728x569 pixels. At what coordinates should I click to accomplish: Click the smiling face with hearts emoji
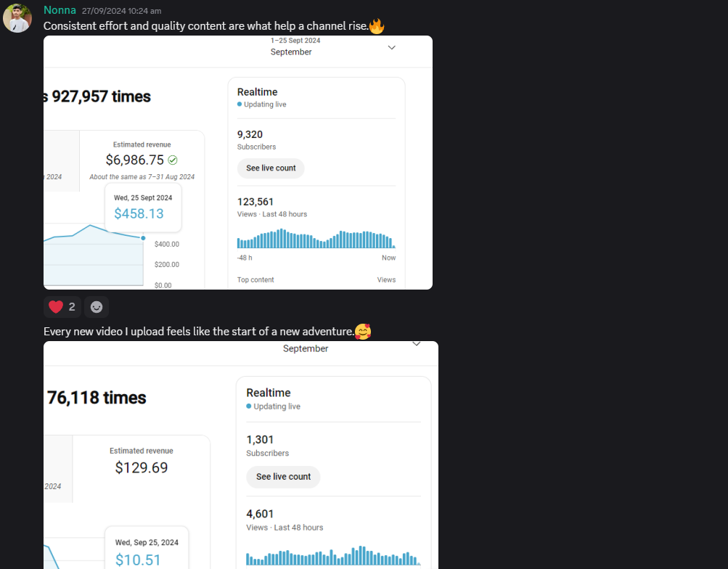[x=363, y=332]
